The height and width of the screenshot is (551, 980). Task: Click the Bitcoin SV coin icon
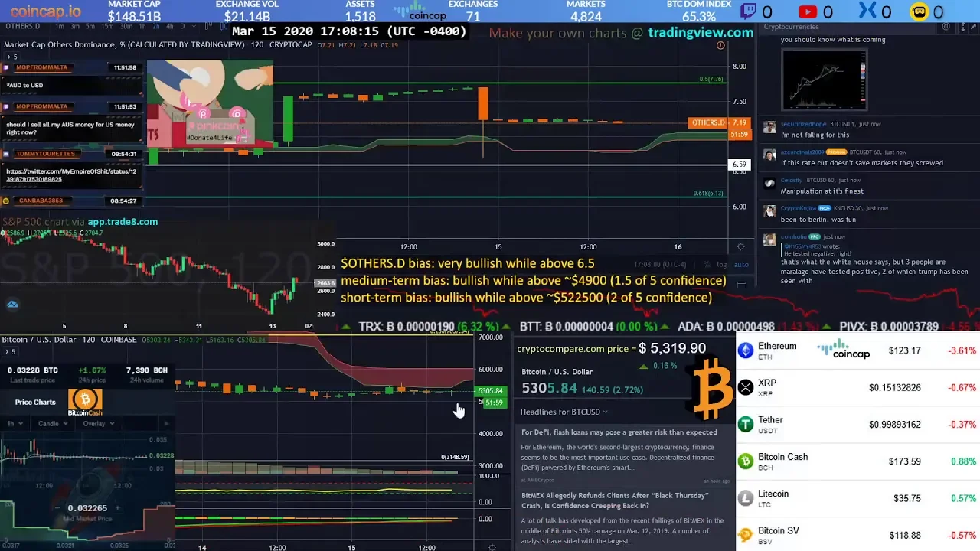pyautogui.click(x=746, y=535)
